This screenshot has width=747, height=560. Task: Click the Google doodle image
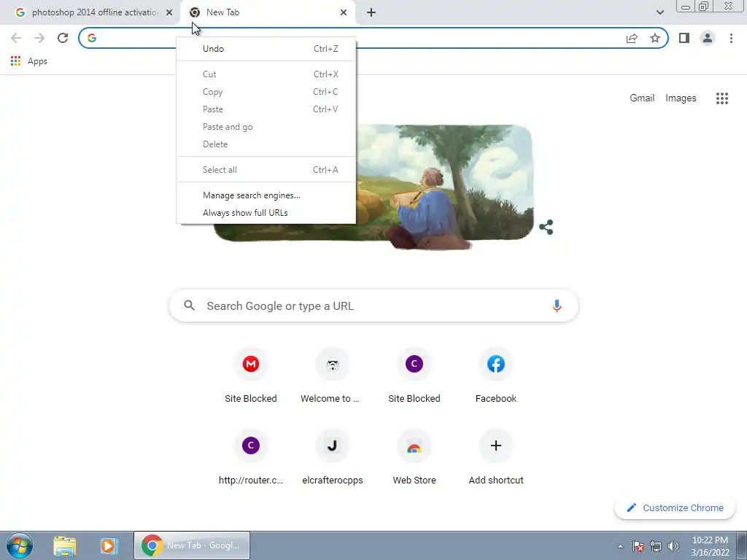click(x=373, y=187)
